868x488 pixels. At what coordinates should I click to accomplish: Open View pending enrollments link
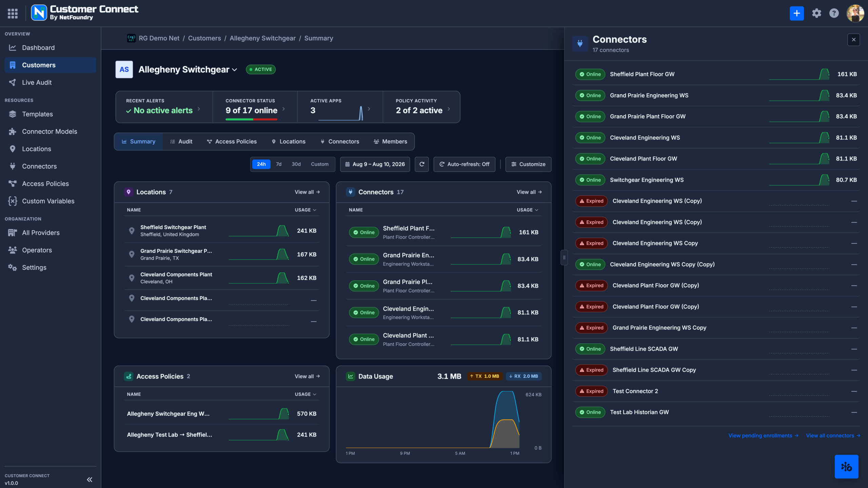click(x=764, y=436)
